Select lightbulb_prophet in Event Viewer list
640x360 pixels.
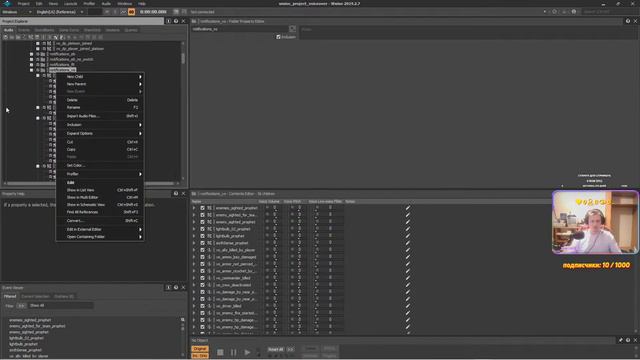coord(24,344)
